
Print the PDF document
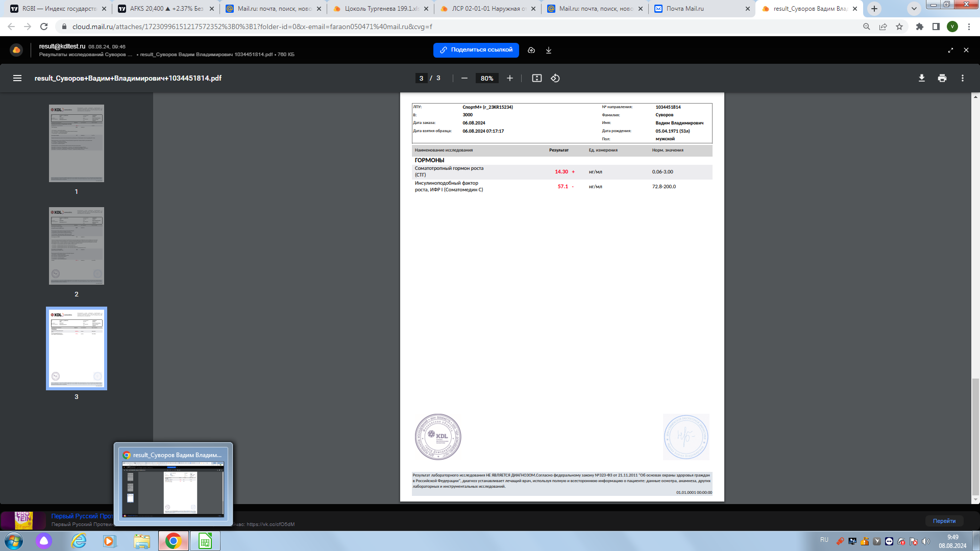(x=942, y=78)
